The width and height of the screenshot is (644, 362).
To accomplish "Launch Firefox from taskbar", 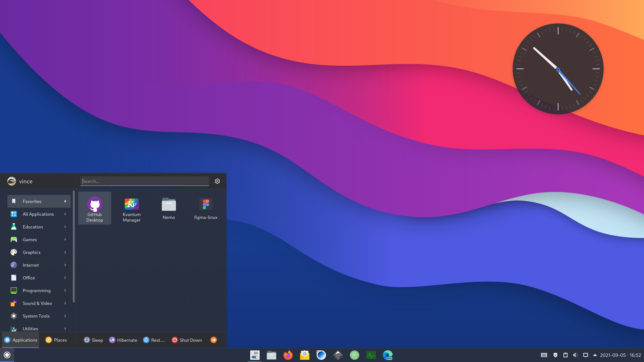I will 288,355.
